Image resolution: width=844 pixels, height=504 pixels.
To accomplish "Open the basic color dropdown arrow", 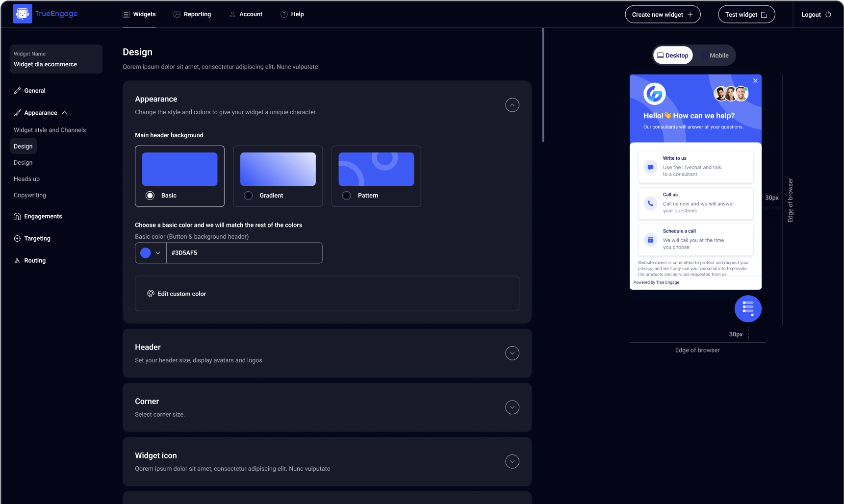I will (158, 253).
